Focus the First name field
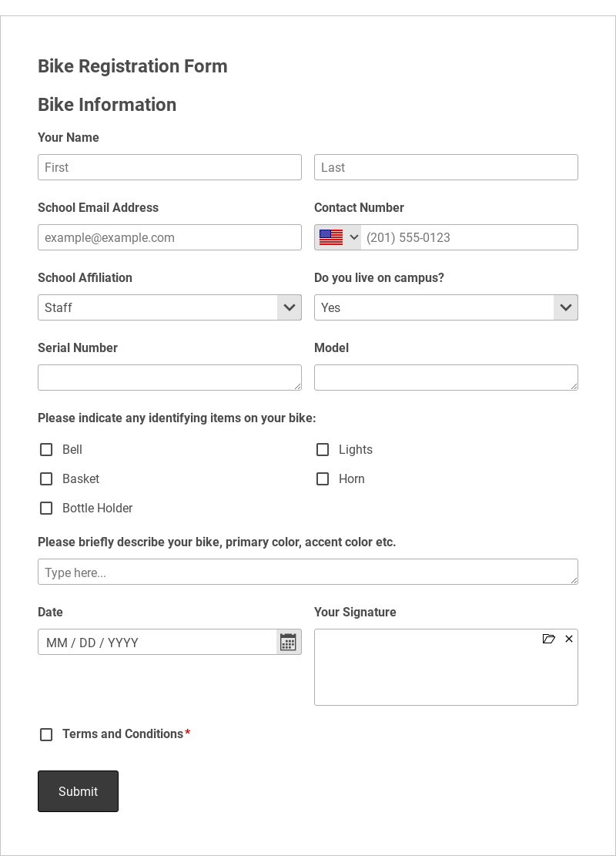Screen dimensions: 616x856 click(169, 167)
